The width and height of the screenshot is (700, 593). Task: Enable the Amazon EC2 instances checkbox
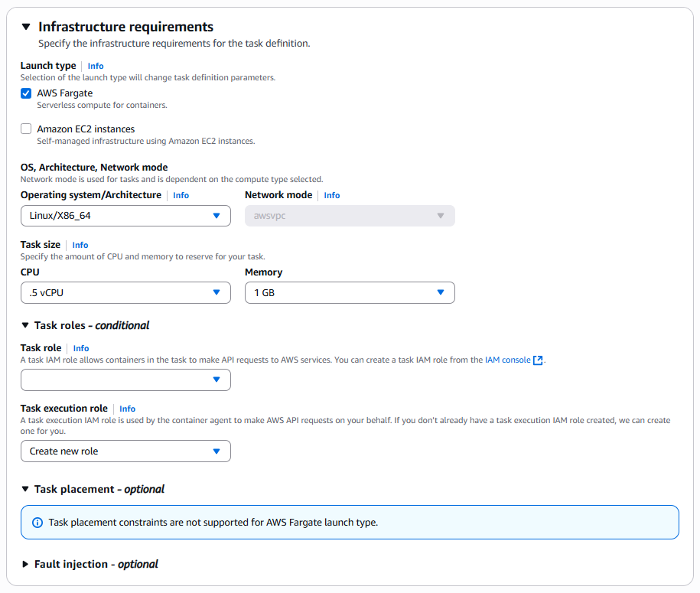click(26, 129)
